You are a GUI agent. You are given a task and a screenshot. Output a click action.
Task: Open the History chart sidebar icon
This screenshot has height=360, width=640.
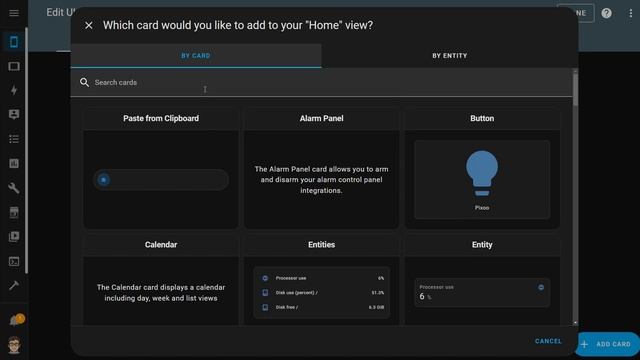pos(14,164)
